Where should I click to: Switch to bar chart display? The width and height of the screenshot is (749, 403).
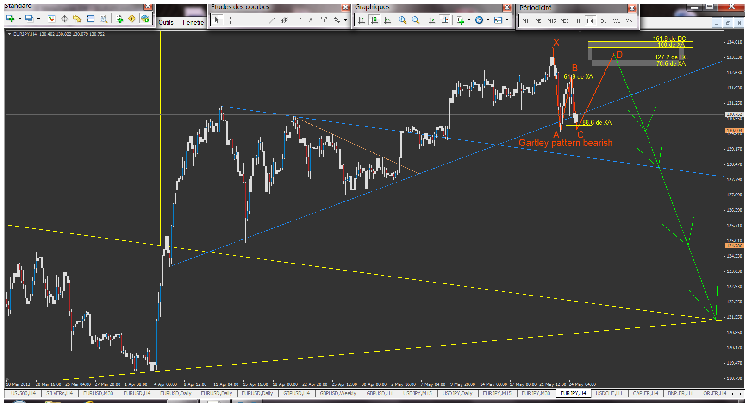coord(362,20)
